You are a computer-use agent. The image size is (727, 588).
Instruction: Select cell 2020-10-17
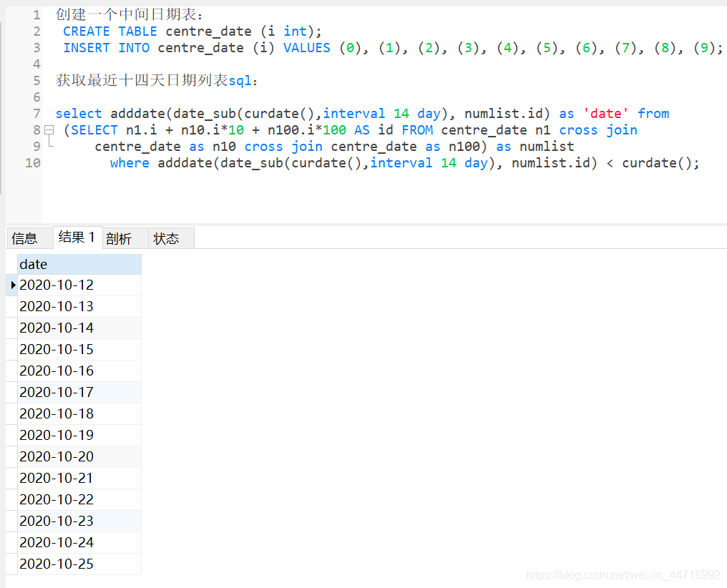click(x=79, y=393)
